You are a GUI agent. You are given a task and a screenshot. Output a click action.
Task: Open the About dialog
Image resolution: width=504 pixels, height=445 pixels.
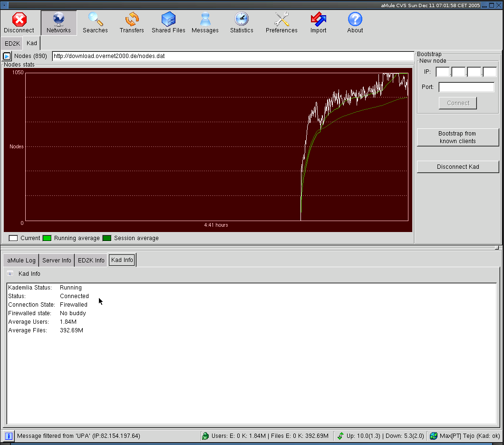(x=355, y=23)
